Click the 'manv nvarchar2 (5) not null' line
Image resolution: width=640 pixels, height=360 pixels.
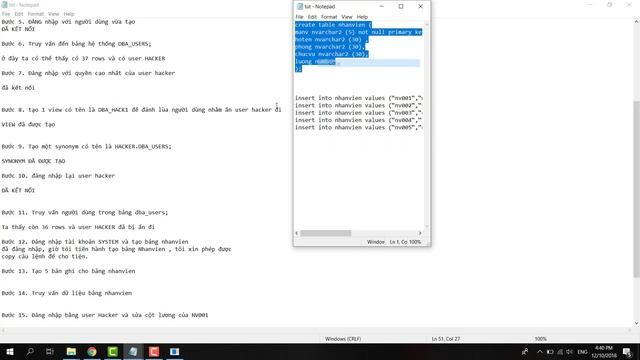(358, 32)
